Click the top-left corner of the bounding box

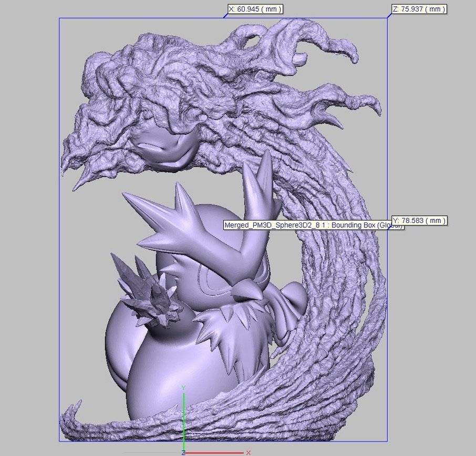point(59,18)
